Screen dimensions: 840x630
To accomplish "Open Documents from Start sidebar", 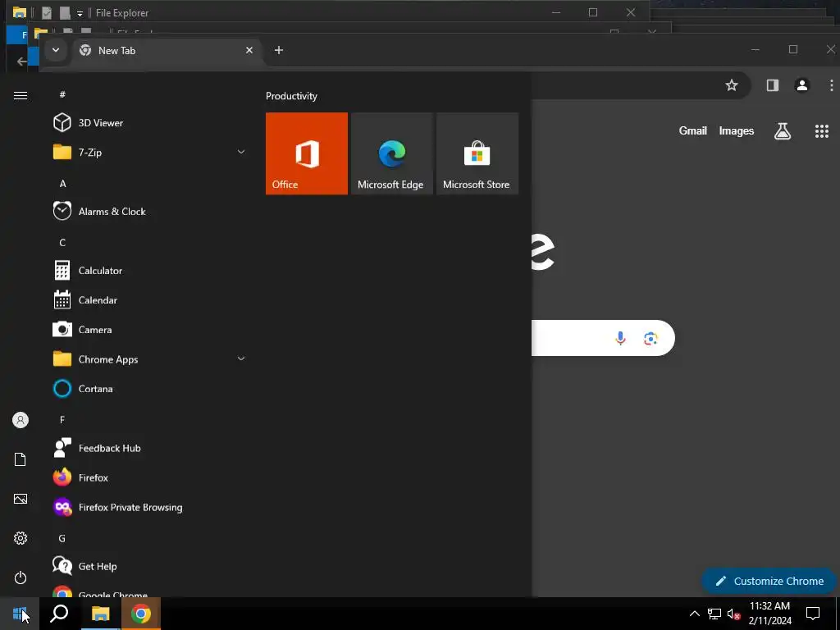I will 21,459.
